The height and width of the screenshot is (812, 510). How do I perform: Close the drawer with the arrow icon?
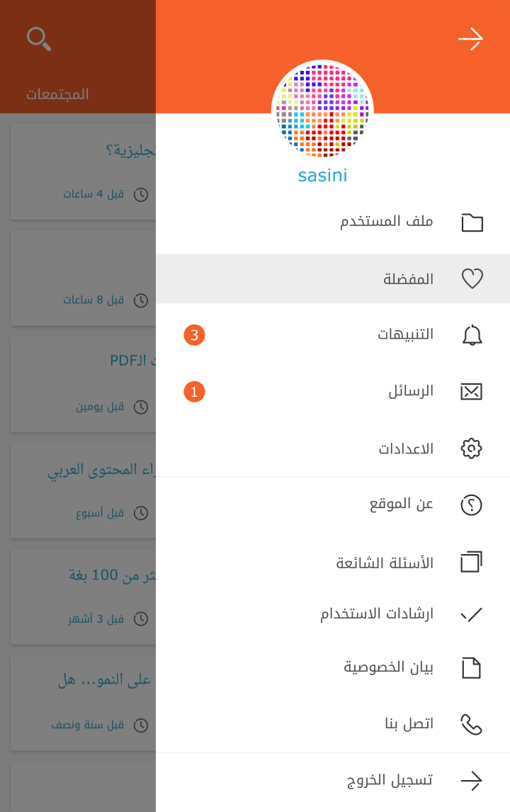pos(470,39)
